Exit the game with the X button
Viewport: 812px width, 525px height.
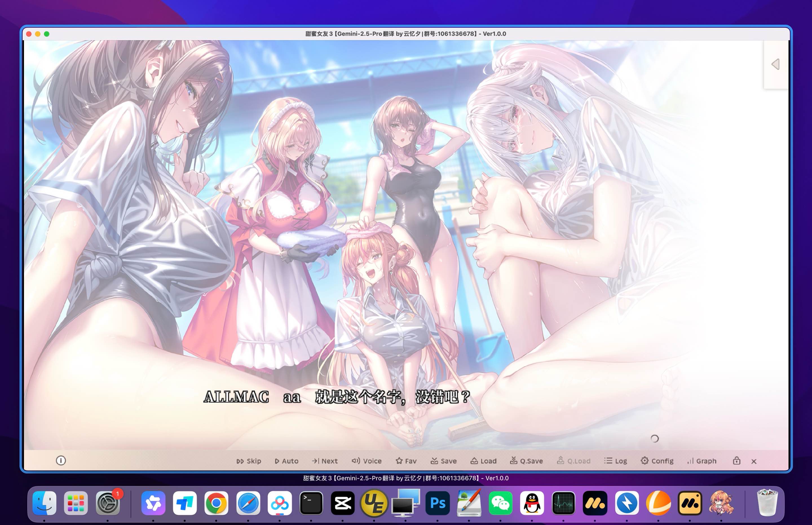753,462
